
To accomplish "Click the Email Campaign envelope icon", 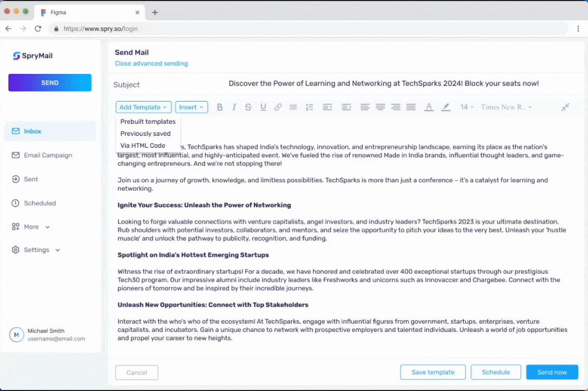I will 15,155.
